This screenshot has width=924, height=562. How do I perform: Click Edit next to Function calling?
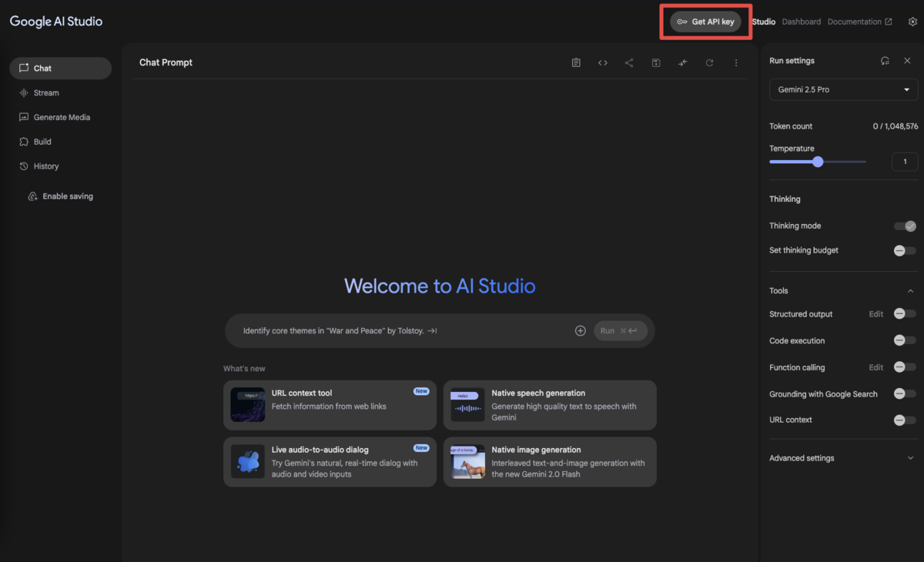[876, 367]
